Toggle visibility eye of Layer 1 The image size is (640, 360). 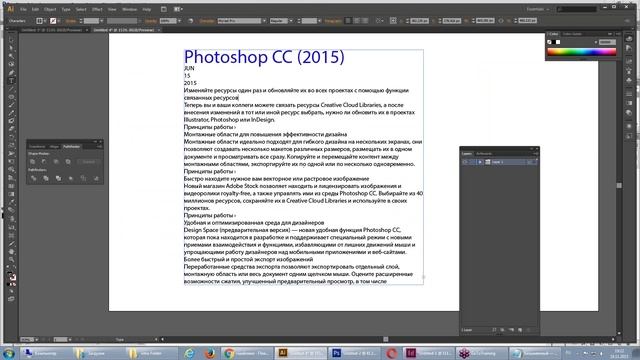(x=465, y=162)
